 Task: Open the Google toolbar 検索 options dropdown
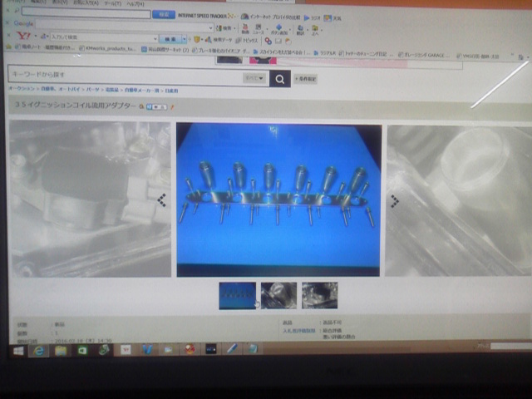pyautogui.click(x=234, y=28)
